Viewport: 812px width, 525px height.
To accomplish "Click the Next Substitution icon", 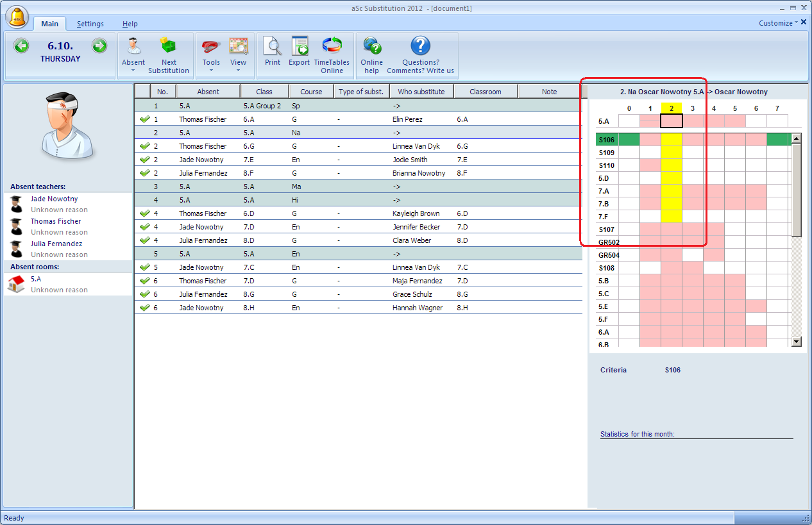I will 169,51.
